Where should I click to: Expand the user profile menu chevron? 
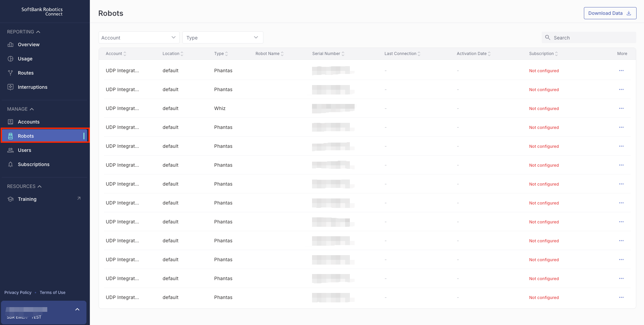pyautogui.click(x=77, y=309)
